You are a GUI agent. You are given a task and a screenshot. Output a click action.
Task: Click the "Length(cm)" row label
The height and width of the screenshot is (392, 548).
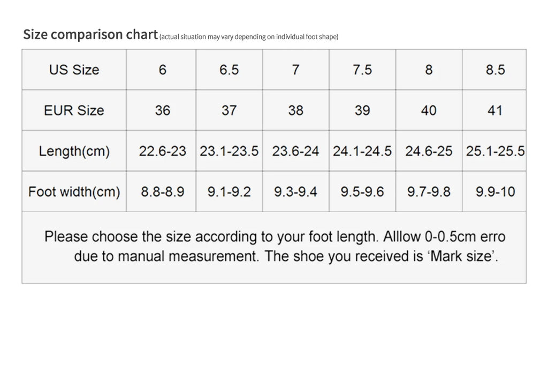click(74, 151)
